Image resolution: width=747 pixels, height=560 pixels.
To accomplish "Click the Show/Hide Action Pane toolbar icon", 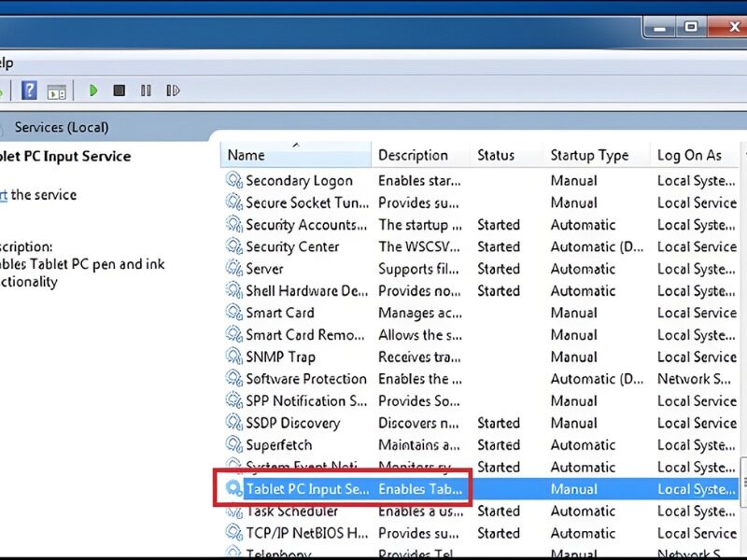I will [57, 91].
